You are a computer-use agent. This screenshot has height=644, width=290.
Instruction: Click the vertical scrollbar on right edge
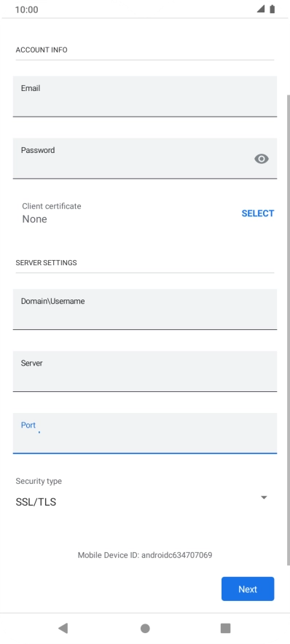coord(288,330)
